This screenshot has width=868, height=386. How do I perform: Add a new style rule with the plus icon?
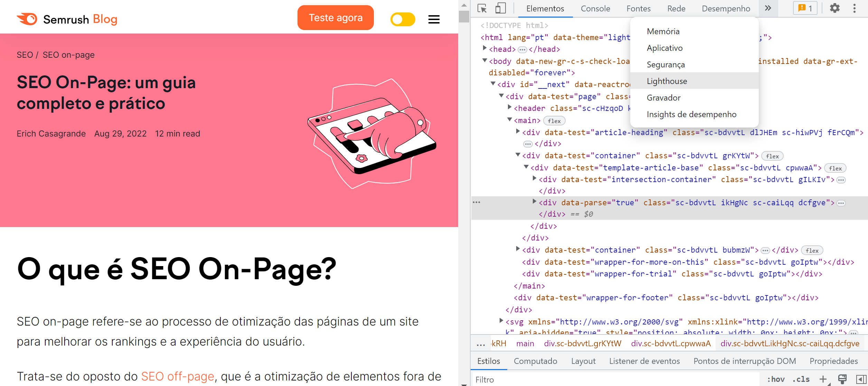(x=823, y=378)
